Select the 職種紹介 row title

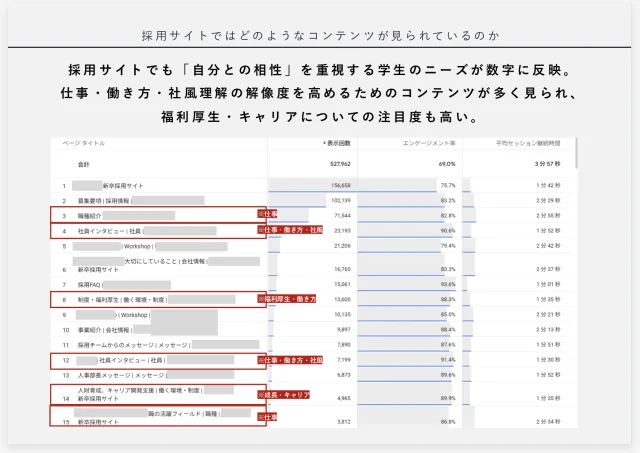coord(89,216)
